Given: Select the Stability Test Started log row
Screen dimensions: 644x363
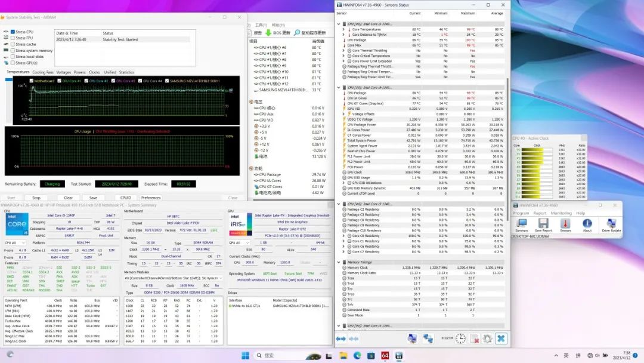Looking at the screenshot, I should click(123, 39).
